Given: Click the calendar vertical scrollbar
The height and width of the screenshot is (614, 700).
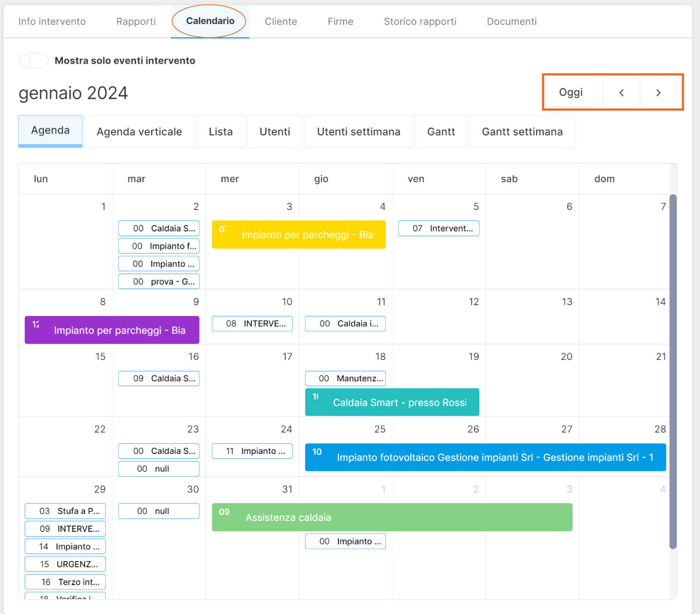Looking at the screenshot, I should click(673, 372).
